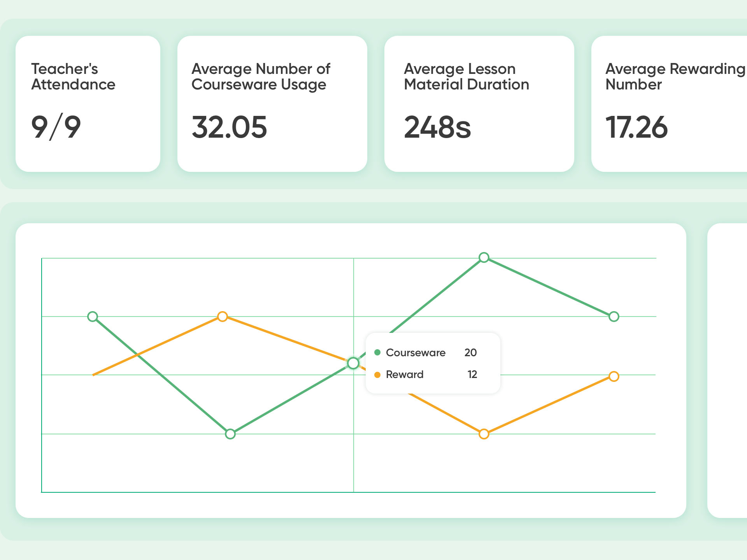This screenshot has width=747, height=560.
Task: Click the 9/9 attendance value
Action: coord(56,127)
